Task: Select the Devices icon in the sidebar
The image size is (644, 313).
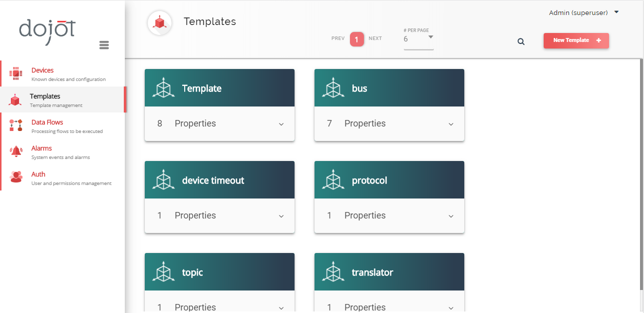Action: [x=15, y=72]
